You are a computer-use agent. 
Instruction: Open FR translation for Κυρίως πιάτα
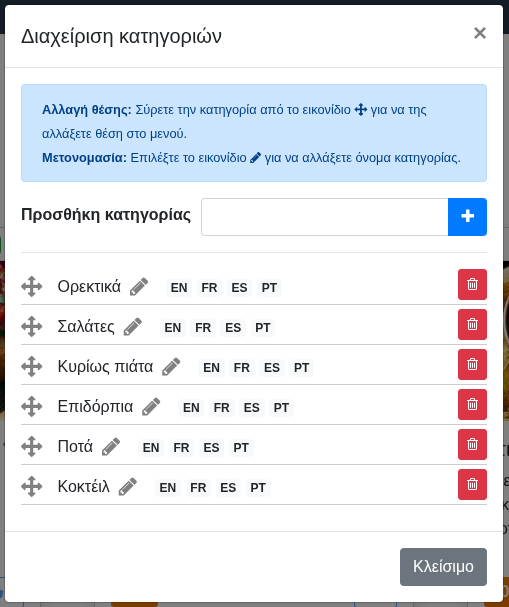(242, 367)
